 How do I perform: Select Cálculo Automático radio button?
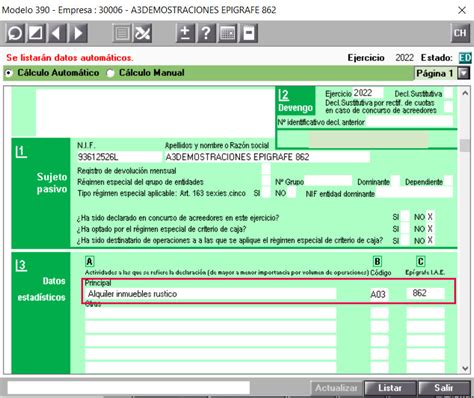[x=9, y=73]
